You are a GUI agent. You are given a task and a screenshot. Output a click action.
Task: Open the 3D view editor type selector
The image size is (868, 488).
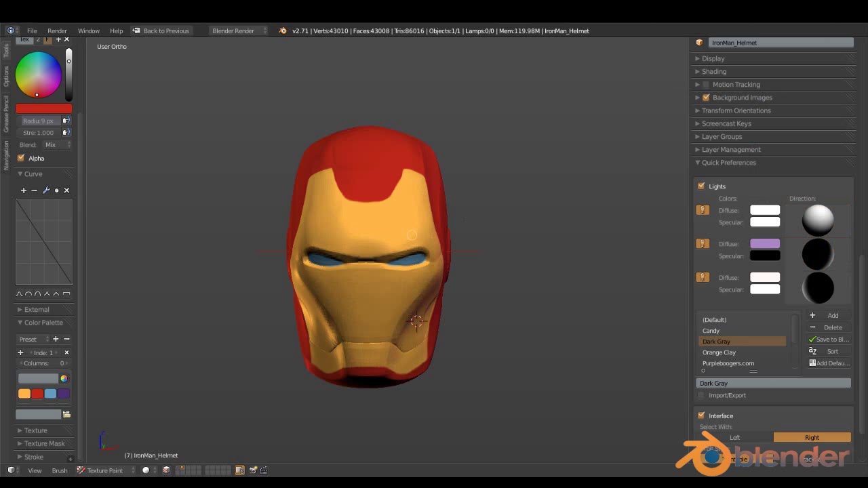[x=11, y=470]
